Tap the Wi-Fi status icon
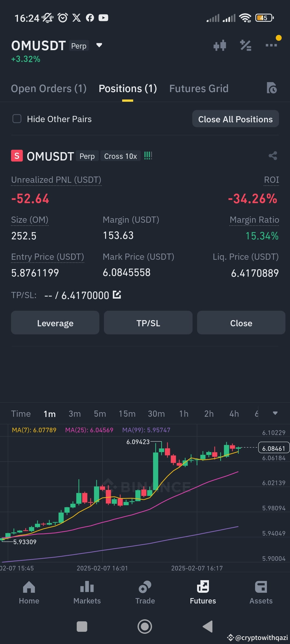The image size is (290, 644). coord(245,18)
